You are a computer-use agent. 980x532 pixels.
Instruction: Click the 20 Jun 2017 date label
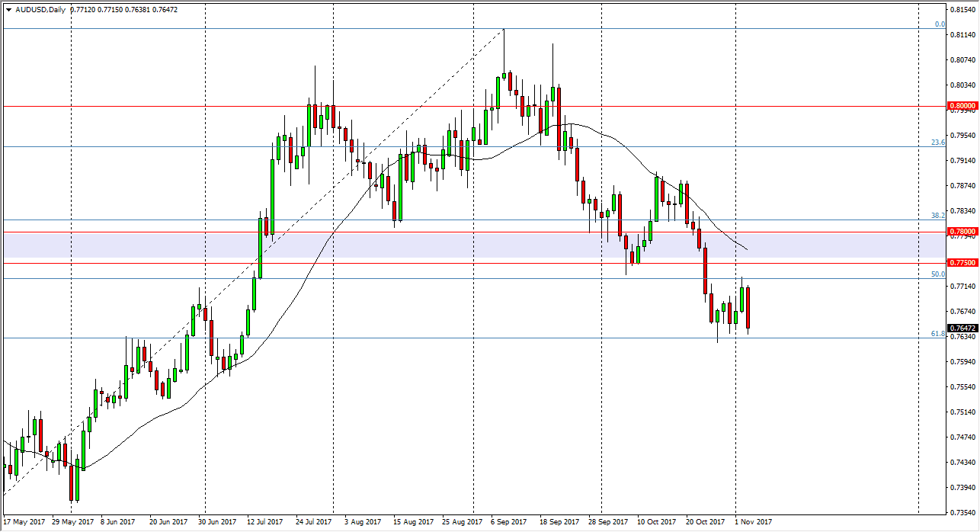(x=169, y=522)
